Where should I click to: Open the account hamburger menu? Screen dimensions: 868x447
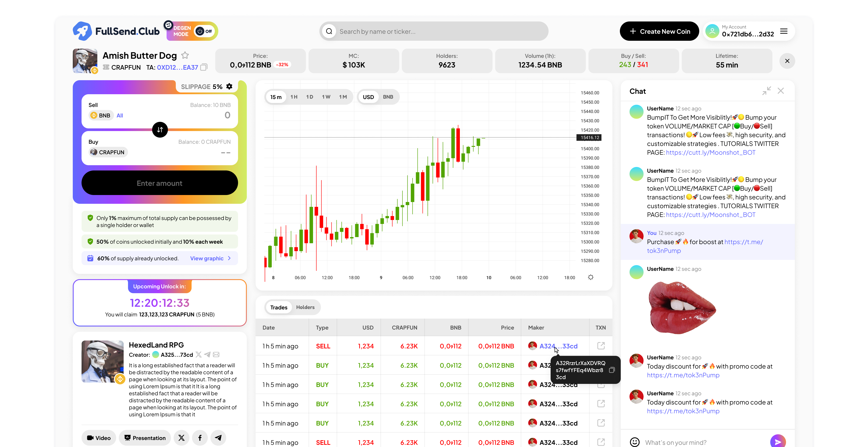[784, 31]
